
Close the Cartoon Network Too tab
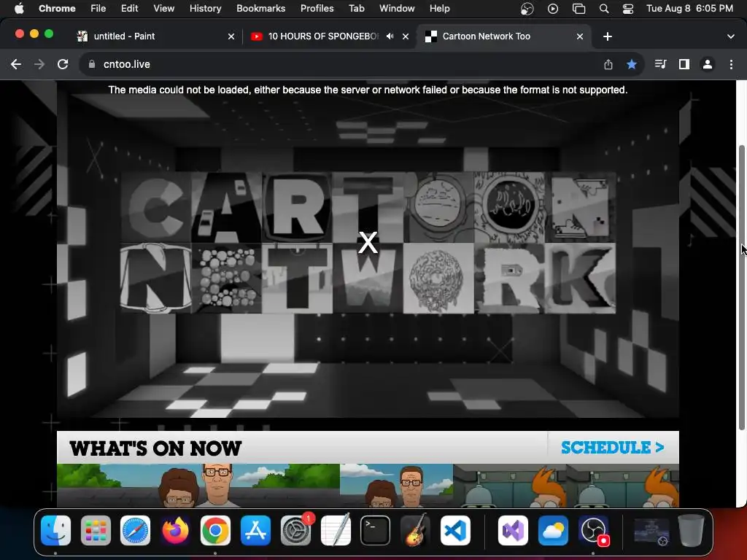pos(580,36)
